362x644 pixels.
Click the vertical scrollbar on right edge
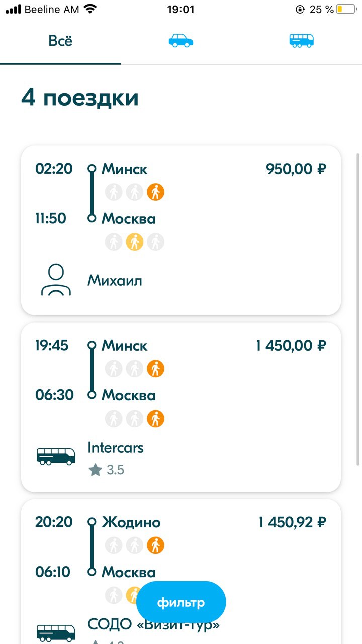coord(358,309)
